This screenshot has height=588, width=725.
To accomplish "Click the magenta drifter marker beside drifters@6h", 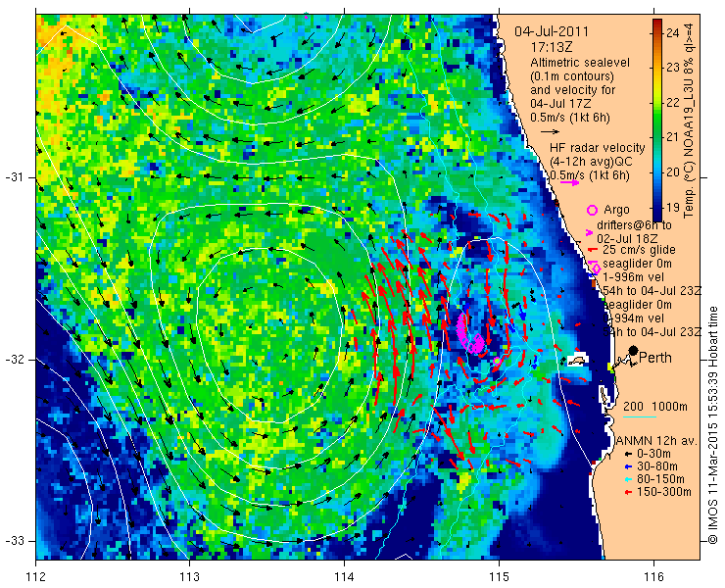I will click(589, 232).
